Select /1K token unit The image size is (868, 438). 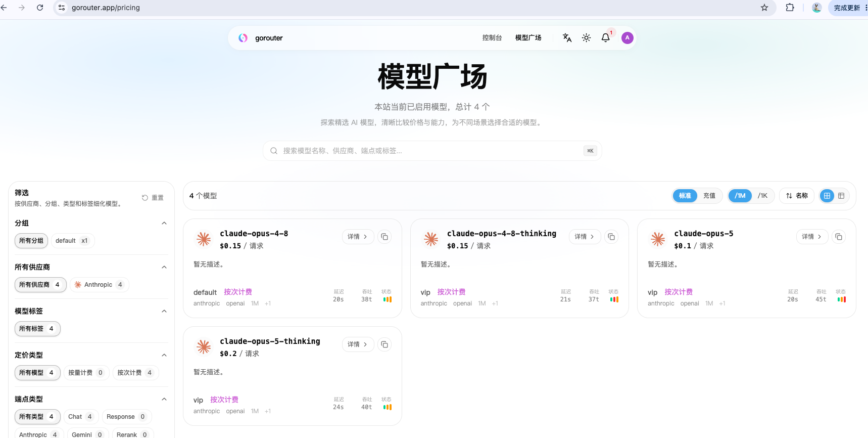point(762,196)
